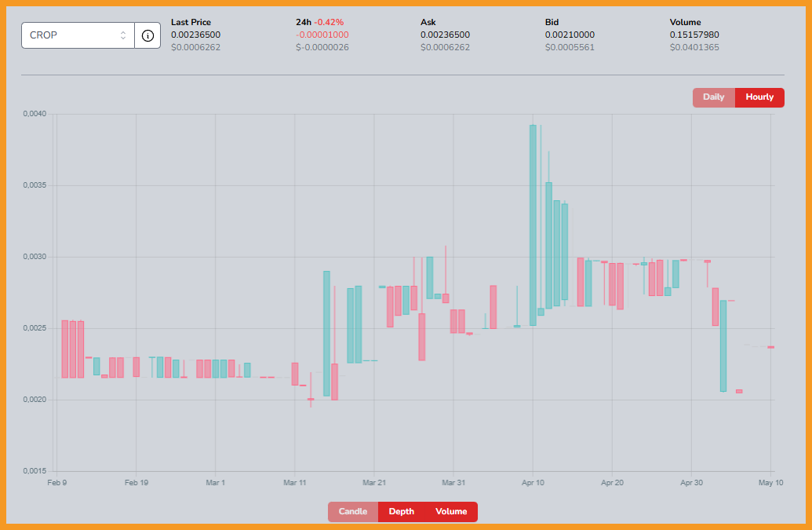Select the Volume chart tab
The image size is (812, 530).
coord(451,511)
